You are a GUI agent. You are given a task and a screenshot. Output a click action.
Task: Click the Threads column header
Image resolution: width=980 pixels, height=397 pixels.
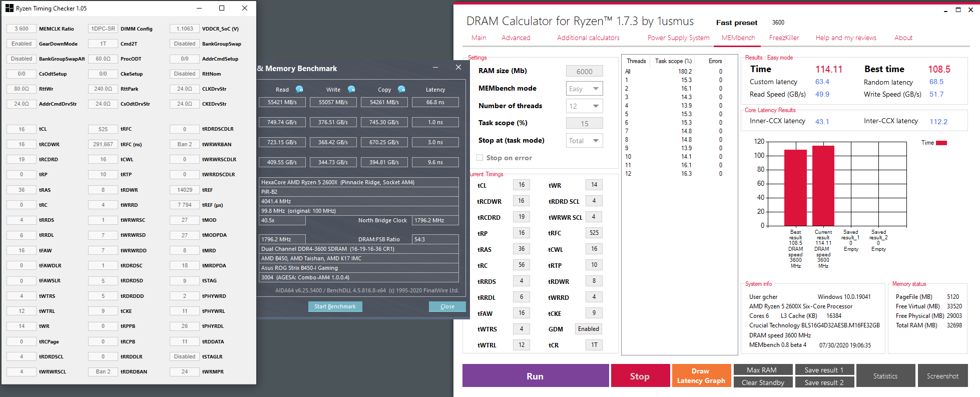636,61
